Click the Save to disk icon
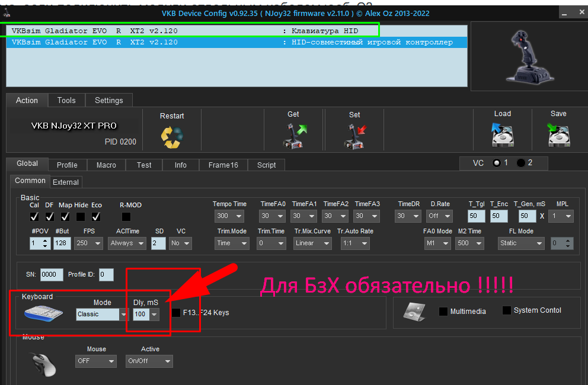 (559, 135)
